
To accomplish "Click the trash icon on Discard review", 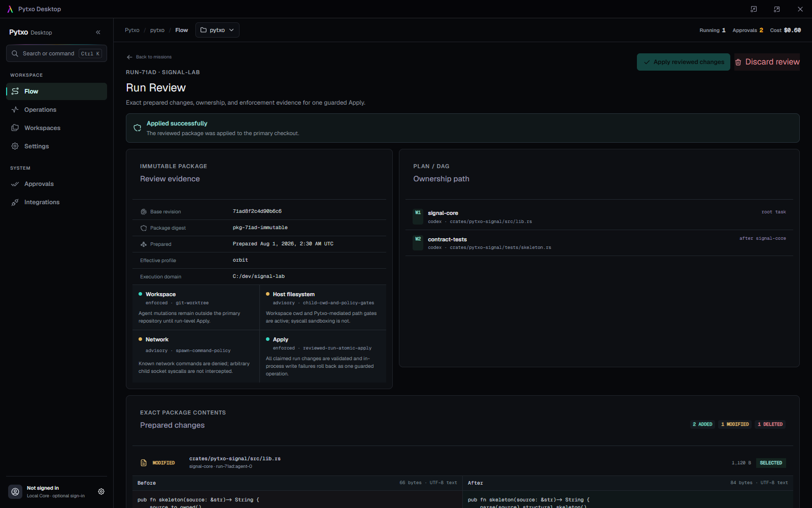I will (x=738, y=62).
